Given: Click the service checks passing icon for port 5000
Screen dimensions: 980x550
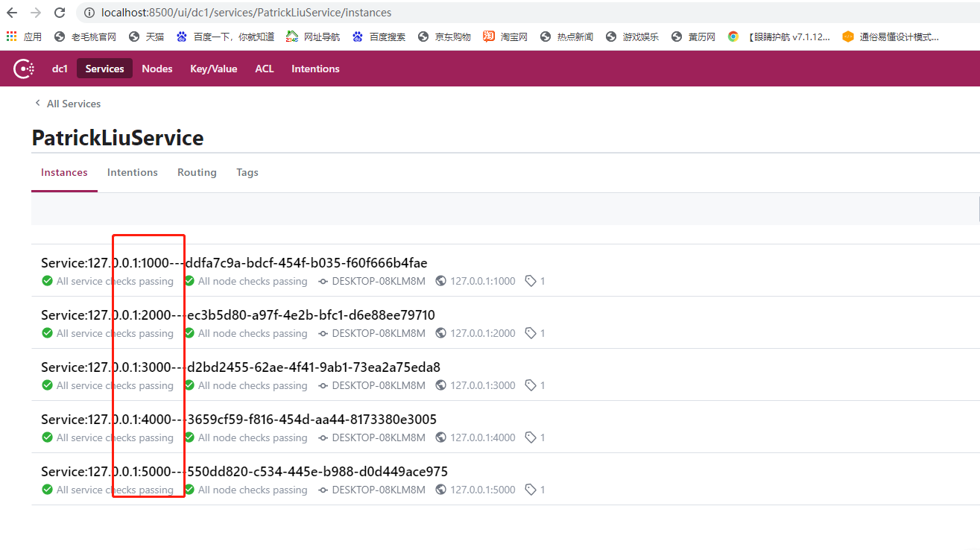Looking at the screenshot, I should tap(47, 490).
